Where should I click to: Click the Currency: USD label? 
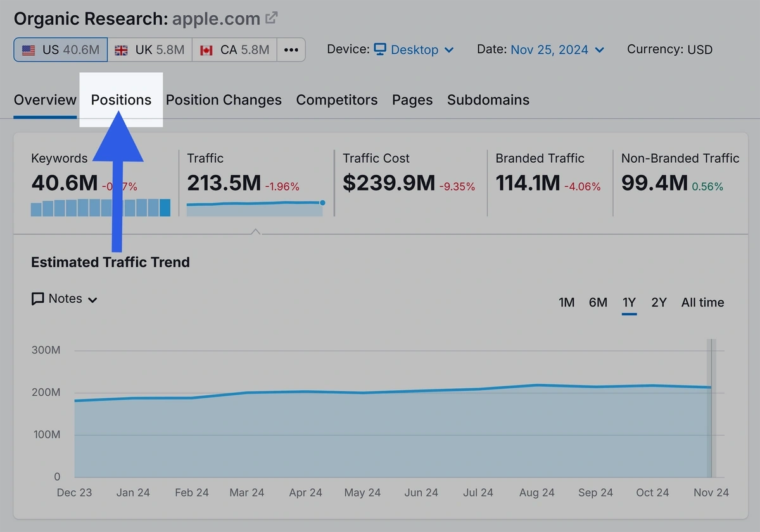pos(669,49)
